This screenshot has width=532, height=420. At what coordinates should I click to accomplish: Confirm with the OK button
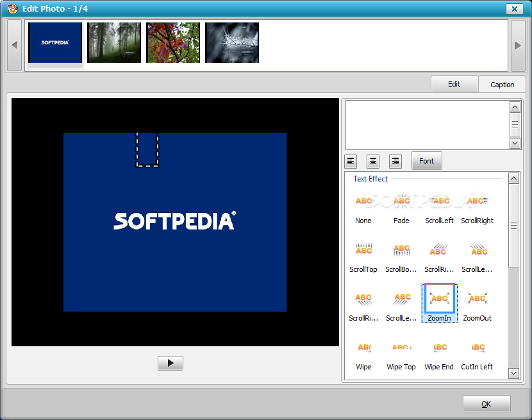coord(486,404)
